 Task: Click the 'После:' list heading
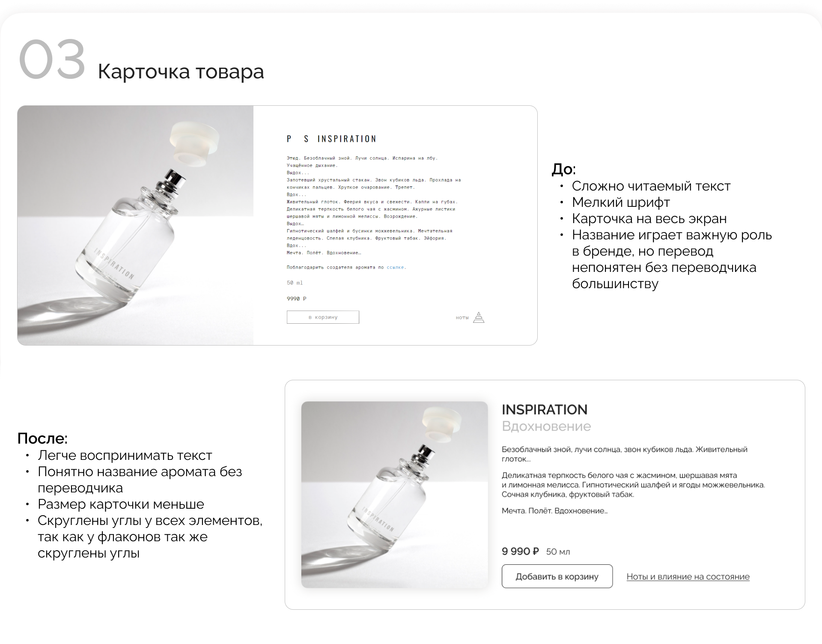tap(42, 438)
